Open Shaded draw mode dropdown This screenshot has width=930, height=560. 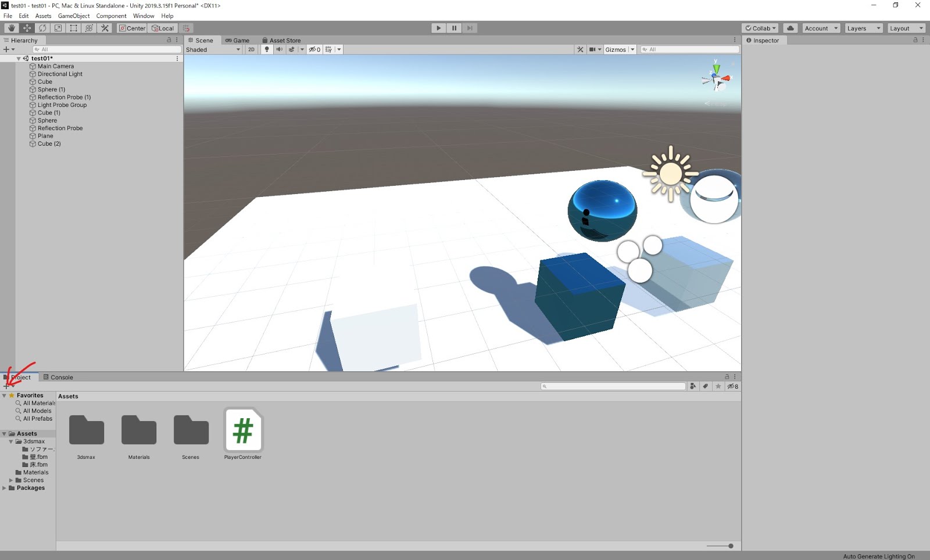tap(213, 49)
